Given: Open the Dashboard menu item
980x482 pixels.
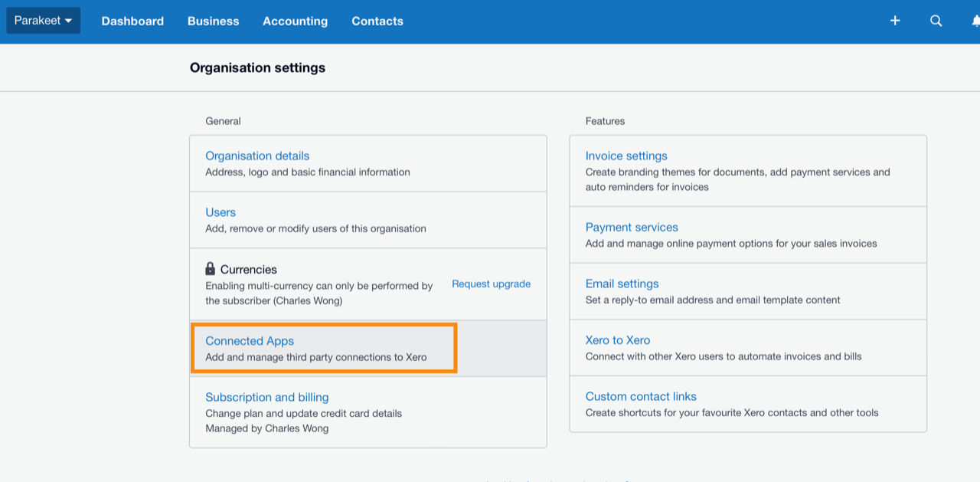Looking at the screenshot, I should pyautogui.click(x=132, y=21).
